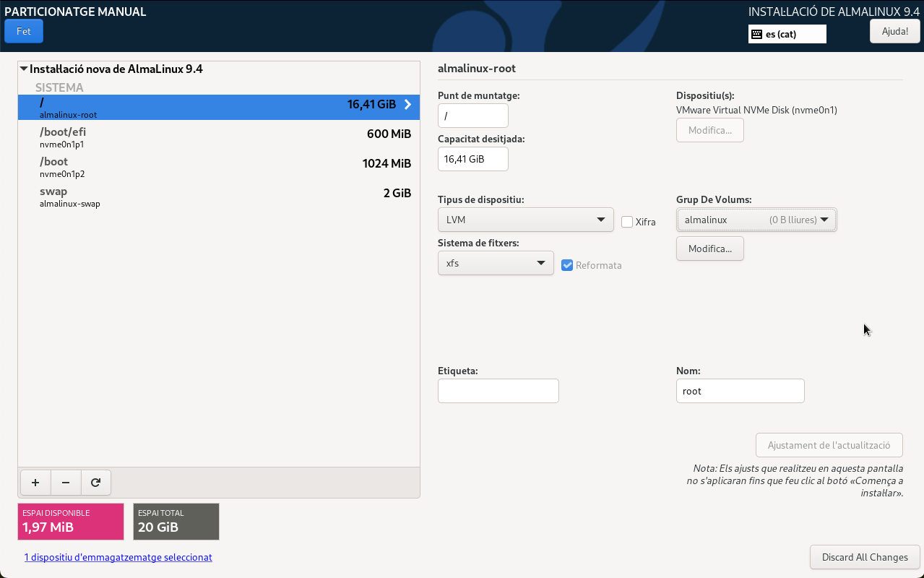Click the add mount point plus icon
The width and height of the screenshot is (924, 578).
(35, 483)
